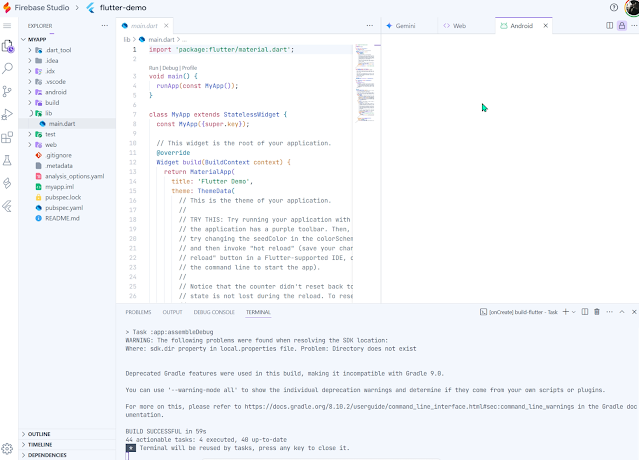Open terminal panel more actions ellipsis

click(x=610, y=312)
